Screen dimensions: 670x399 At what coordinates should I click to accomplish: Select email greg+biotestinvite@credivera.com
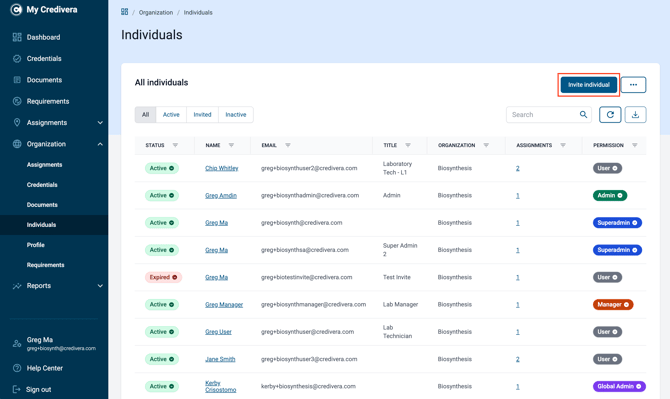306,277
